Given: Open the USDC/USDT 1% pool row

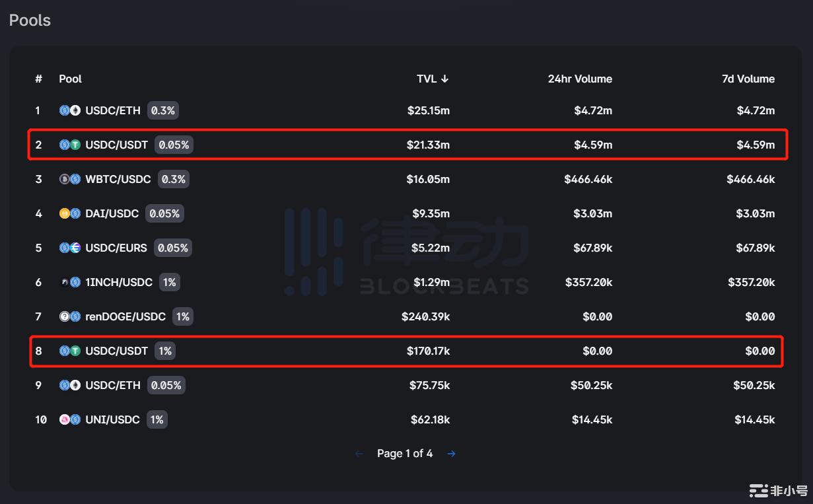Looking at the screenshot, I should click(x=406, y=351).
